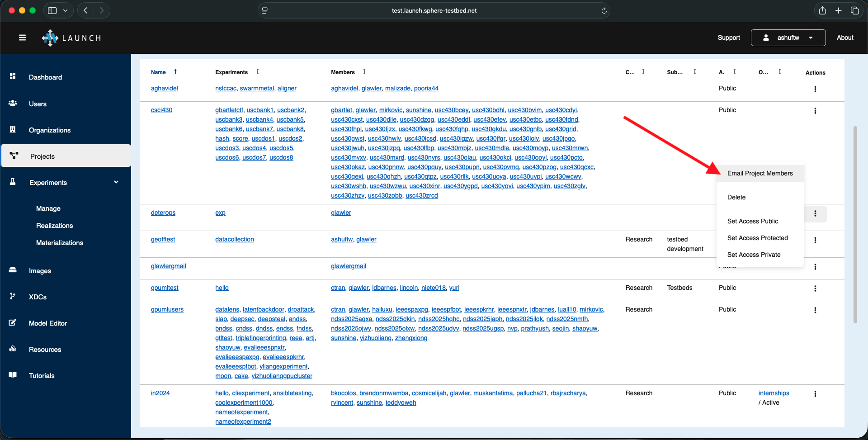The height and width of the screenshot is (440, 868).
Task: Open the kebab menu for geofftest project
Action: pyautogui.click(x=816, y=240)
